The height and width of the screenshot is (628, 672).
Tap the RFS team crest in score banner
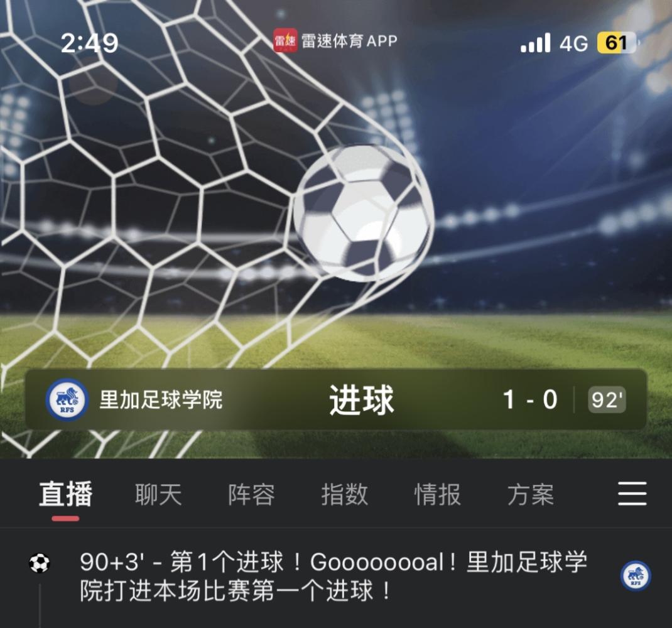pos(67,399)
